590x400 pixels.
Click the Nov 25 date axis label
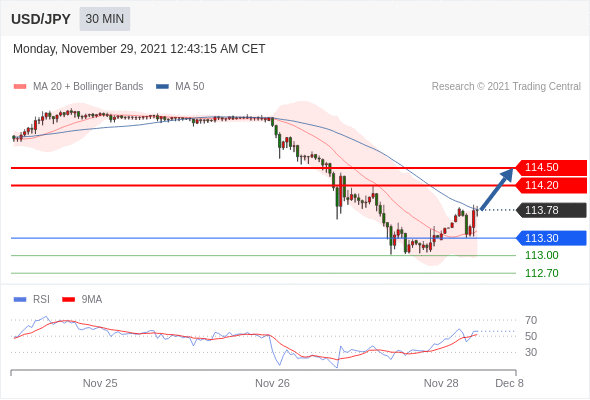pos(100,383)
